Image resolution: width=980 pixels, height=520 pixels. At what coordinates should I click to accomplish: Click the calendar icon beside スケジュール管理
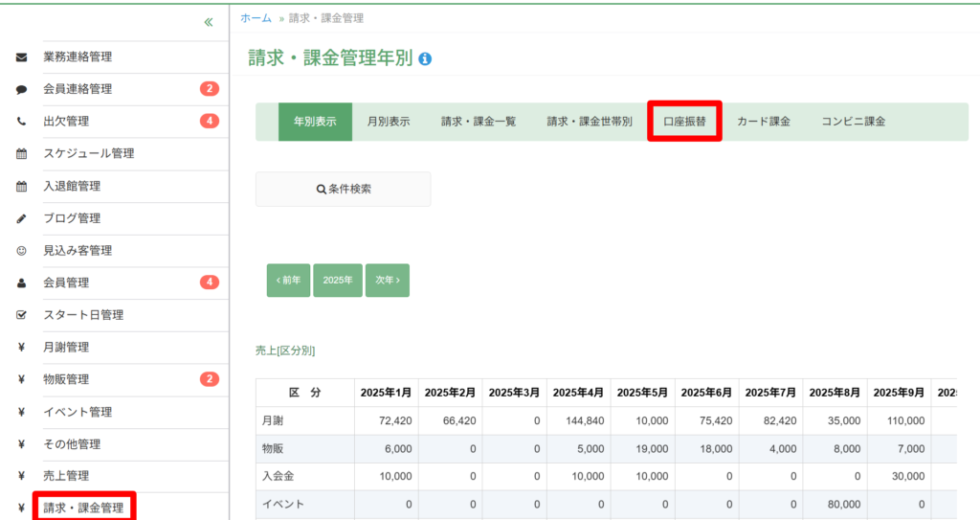(21, 153)
